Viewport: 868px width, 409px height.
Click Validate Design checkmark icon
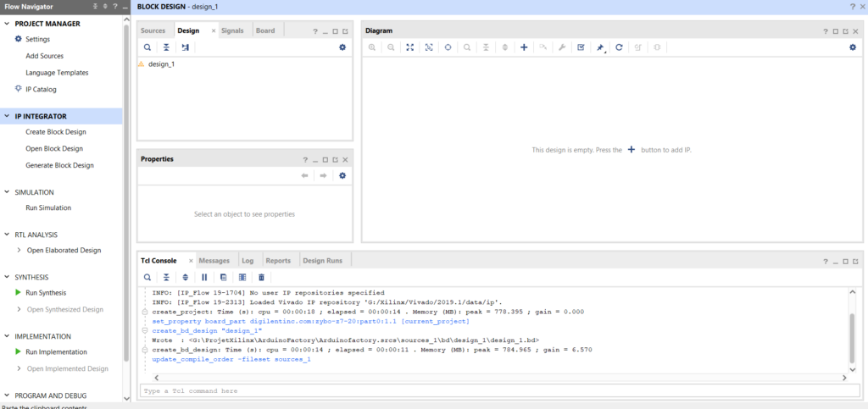click(x=581, y=47)
